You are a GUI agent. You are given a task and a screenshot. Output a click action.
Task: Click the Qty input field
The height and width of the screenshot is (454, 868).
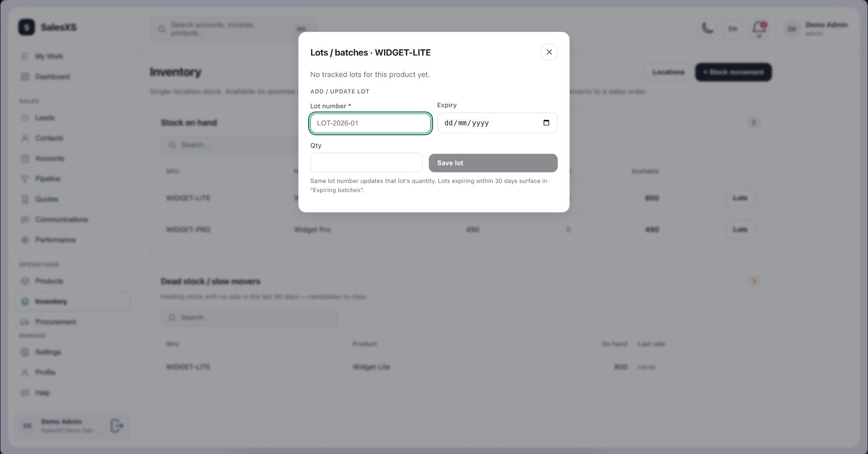366,163
